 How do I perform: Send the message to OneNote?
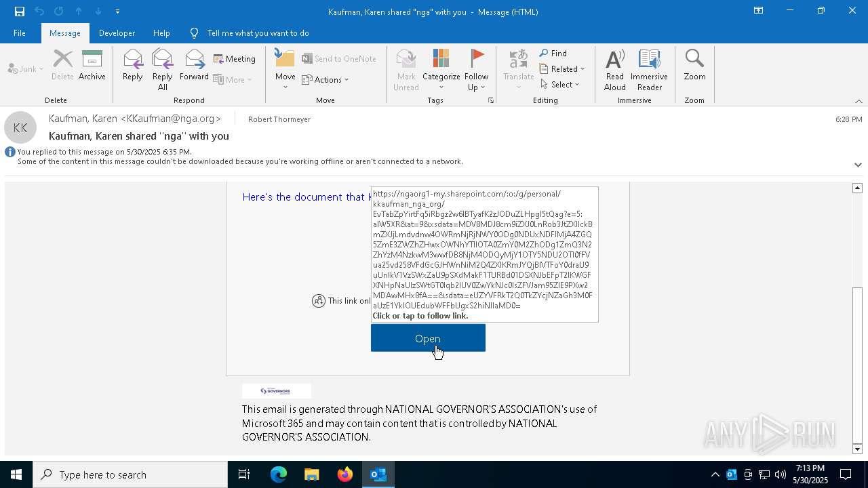pyautogui.click(x=339, y=59)
